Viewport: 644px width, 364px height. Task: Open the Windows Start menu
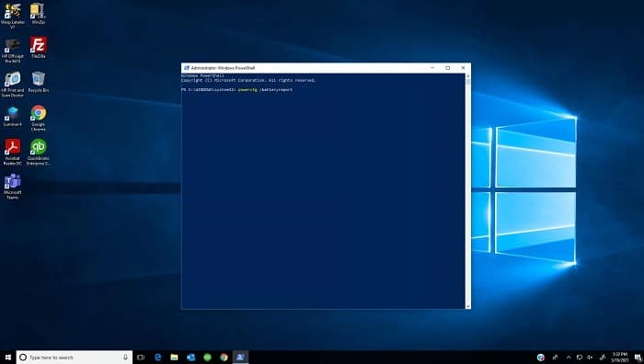(7, 358)
